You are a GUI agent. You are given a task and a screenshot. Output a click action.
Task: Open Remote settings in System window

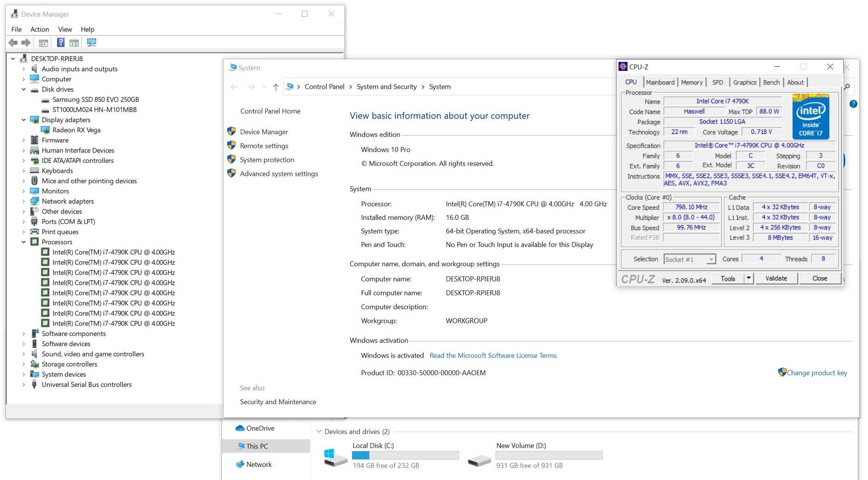pos(264,146)
